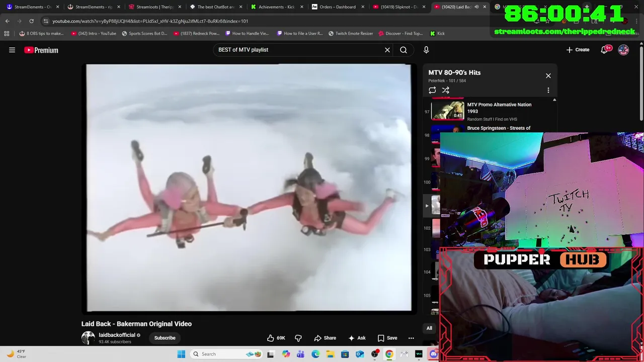Open MTV Promo Alternative Nation 1993 title

499,108
